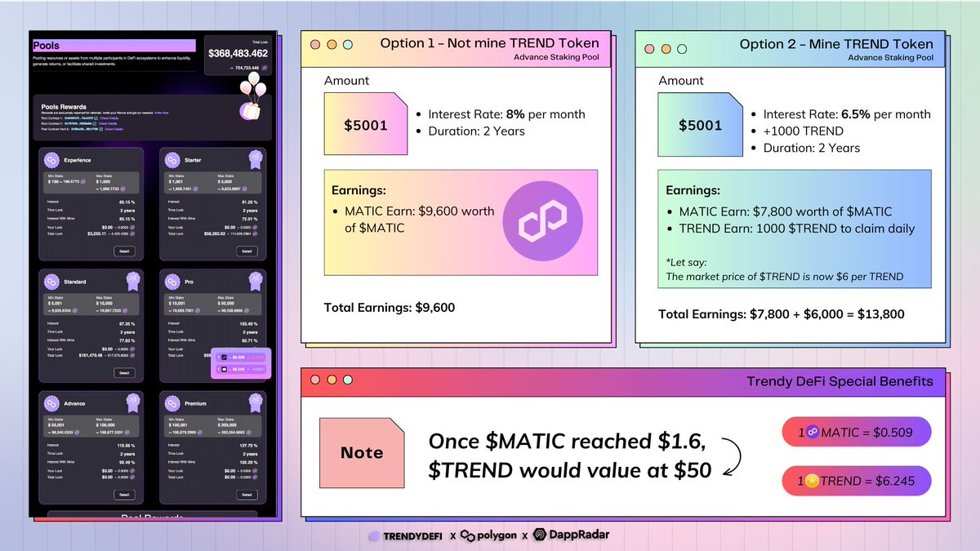Image resolution: width=980 pixels, height=551 pixels.
Task: Click the Premium pool chain icon
Action: click(172, 403)
